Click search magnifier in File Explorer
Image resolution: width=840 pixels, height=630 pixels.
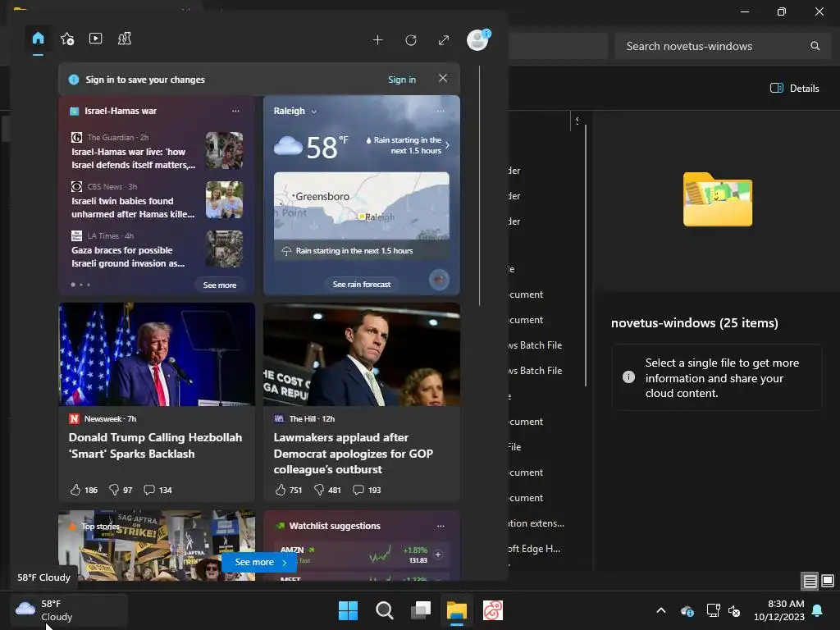pyautogui.click(x=815, y=46)
